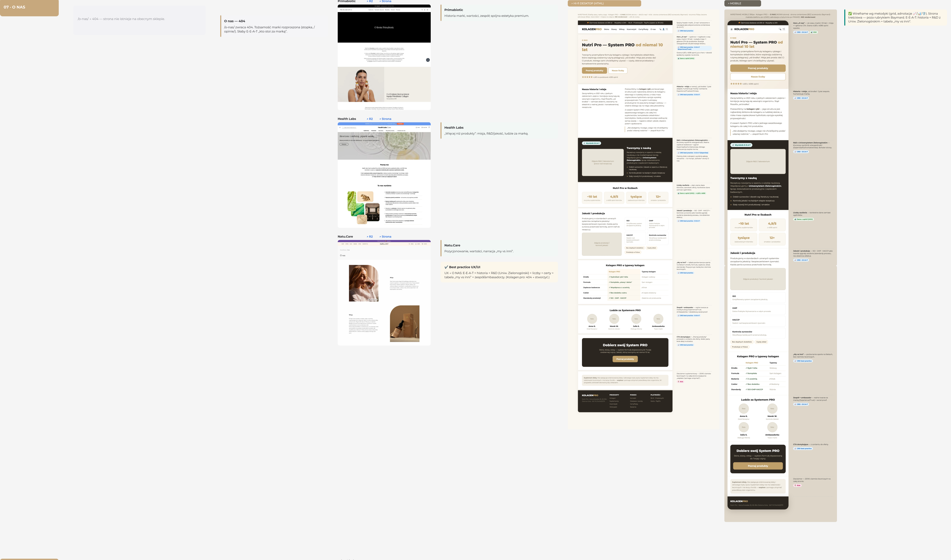Click tysiące stat card in desktop wireframe
The width and height of the screenshot is (951, 560).
[x=636, y=198]
